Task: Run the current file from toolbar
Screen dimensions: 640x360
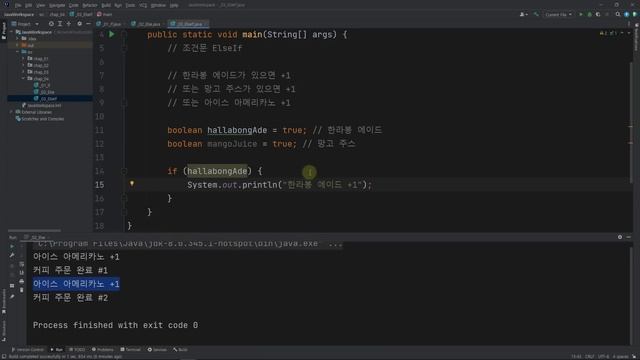Action: (581, 14)
